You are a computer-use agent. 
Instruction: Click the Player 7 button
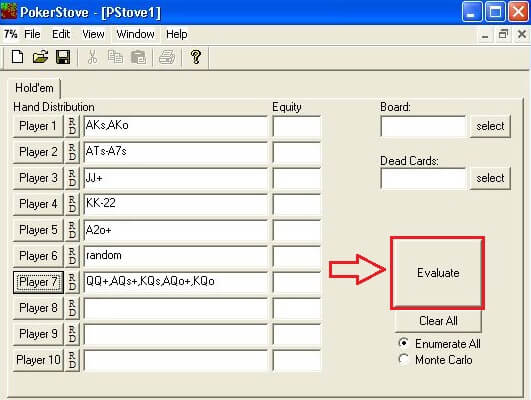tap(38, 282)
